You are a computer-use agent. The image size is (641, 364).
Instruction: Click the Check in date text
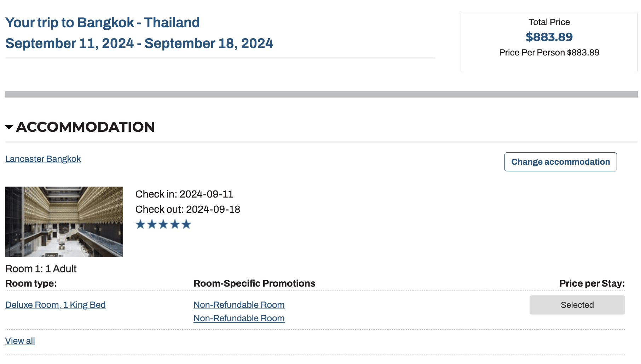[x=184, y=194]
